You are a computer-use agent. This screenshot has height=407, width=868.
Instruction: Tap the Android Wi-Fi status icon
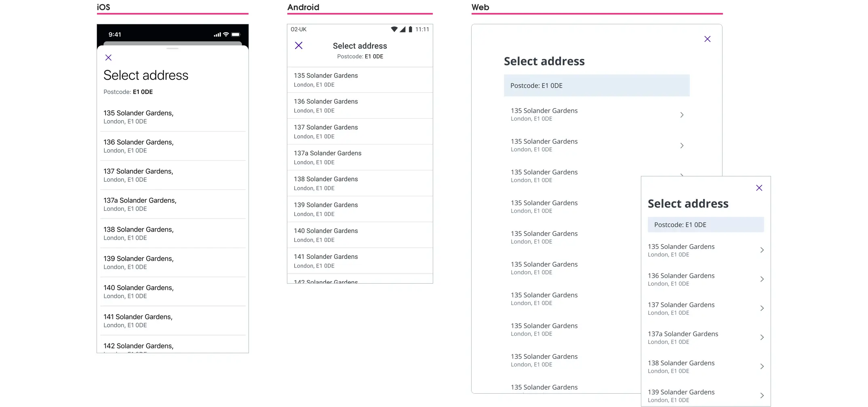[x=394, y=29]
